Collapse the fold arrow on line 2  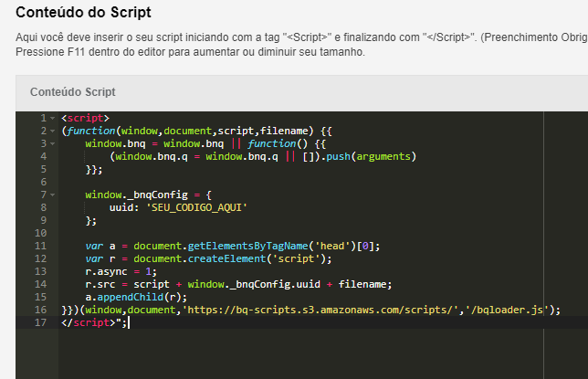53,131
